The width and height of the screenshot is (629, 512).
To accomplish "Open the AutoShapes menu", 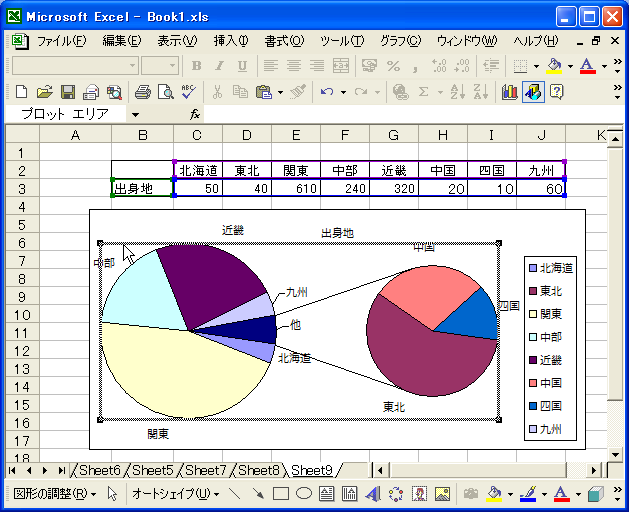I will click(x=175, y=494).
